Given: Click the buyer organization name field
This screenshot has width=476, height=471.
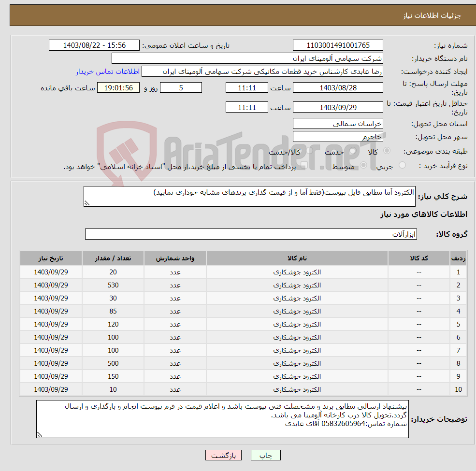Looking at the screenshot, I should pos(247,58).
